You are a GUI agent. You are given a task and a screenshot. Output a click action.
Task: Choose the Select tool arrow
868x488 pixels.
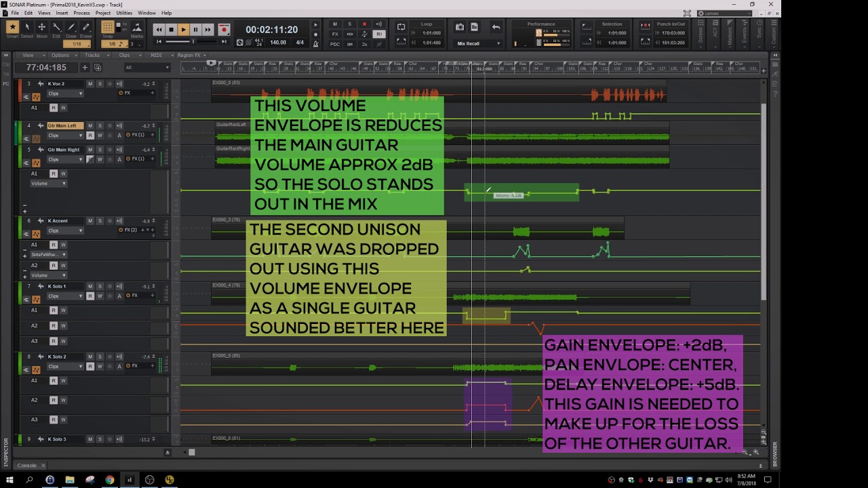(27, 28)
